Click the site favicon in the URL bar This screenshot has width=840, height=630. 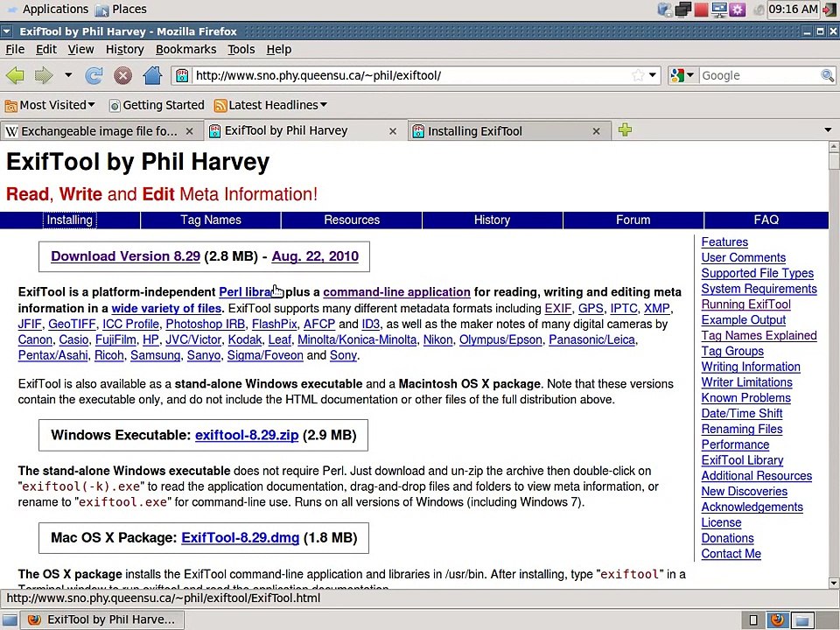182,75
